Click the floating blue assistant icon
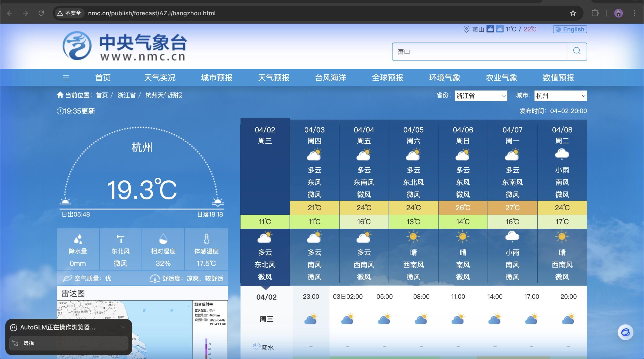 point(625,332)
